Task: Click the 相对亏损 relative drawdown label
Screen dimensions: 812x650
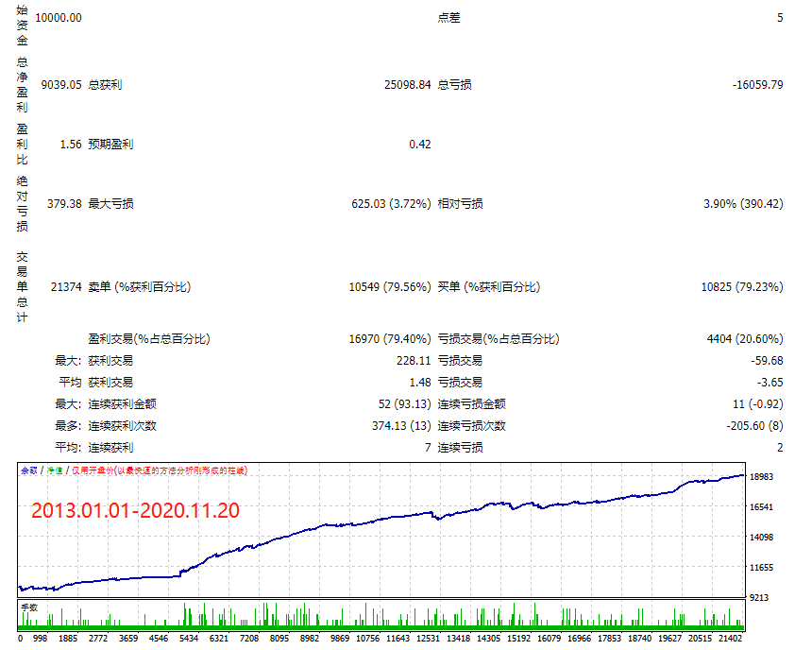Action: (461, 204)
